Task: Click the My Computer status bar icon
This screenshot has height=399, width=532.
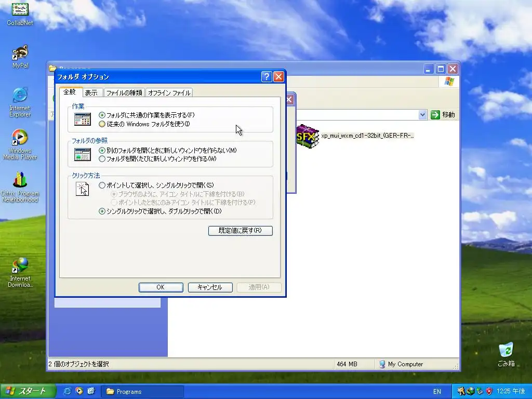Action: 382,364
